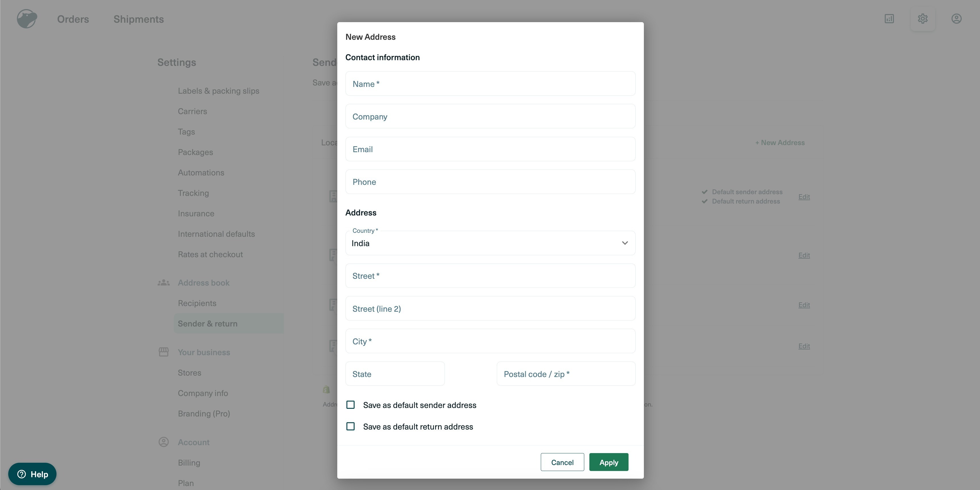Check Save as default sender address
Image resolution: width=980 pixels, height=490 pixels.
(x=350, y=405)
